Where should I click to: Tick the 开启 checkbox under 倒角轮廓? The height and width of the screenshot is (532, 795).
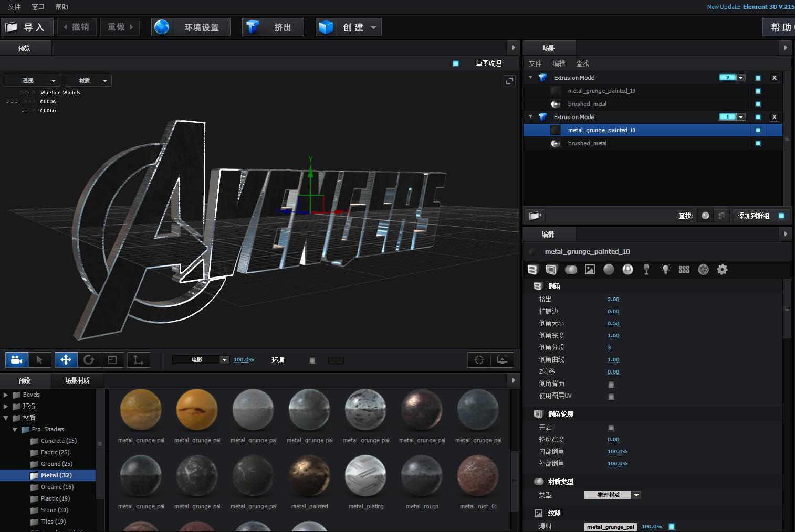pyautogui.click(x=611, y=428)
